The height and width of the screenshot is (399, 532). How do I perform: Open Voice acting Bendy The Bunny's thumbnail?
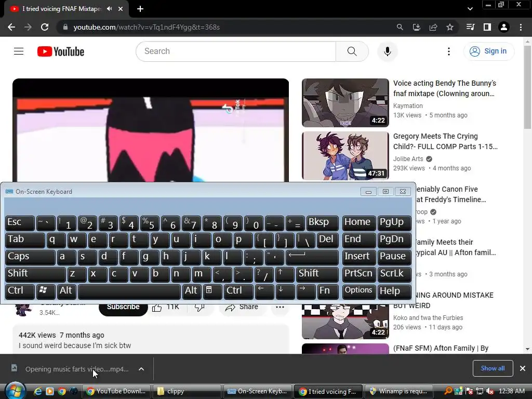345,103
